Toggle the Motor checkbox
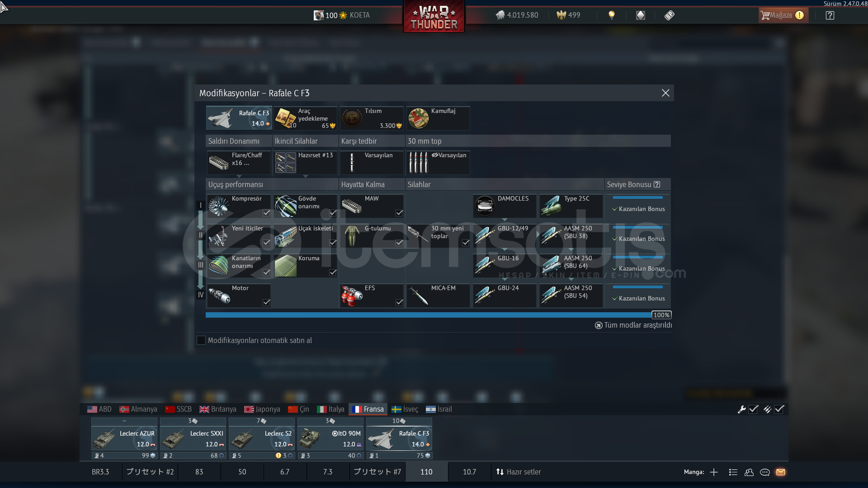 coord(266,302)
